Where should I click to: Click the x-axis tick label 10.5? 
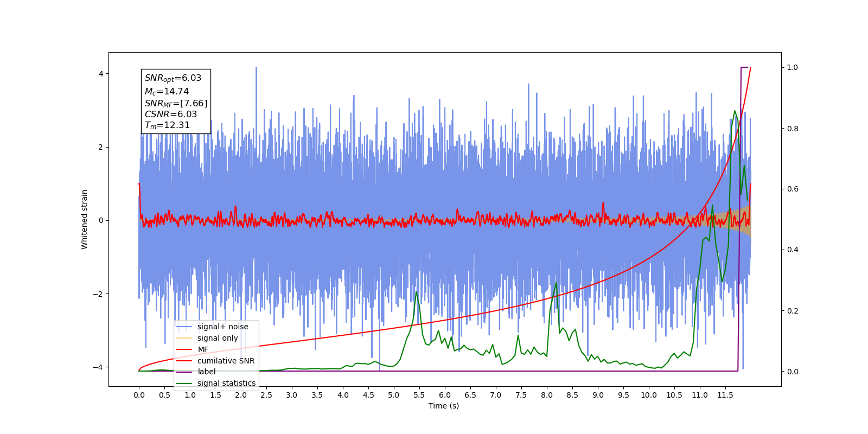tap(674, 395)
